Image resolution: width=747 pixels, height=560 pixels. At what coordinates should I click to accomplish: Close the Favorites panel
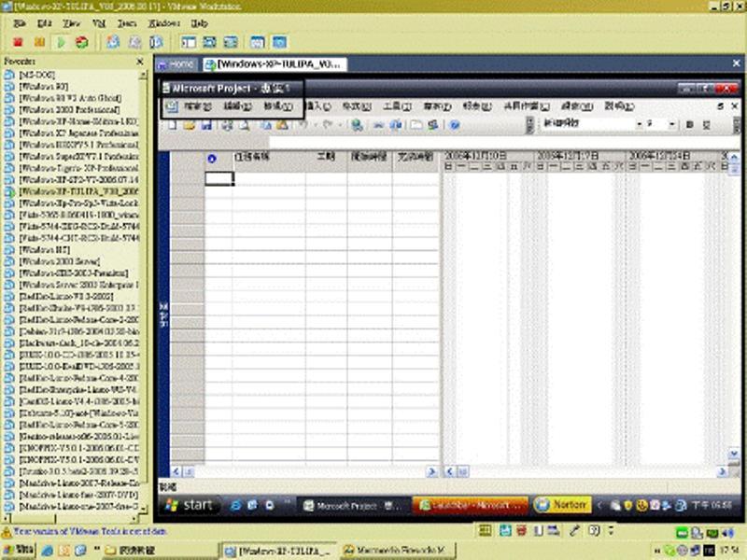tap(139, 62)
